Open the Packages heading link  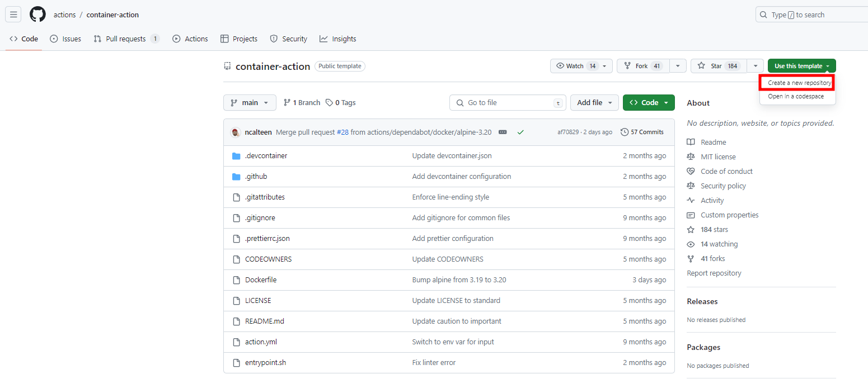(x=703, y=347)
